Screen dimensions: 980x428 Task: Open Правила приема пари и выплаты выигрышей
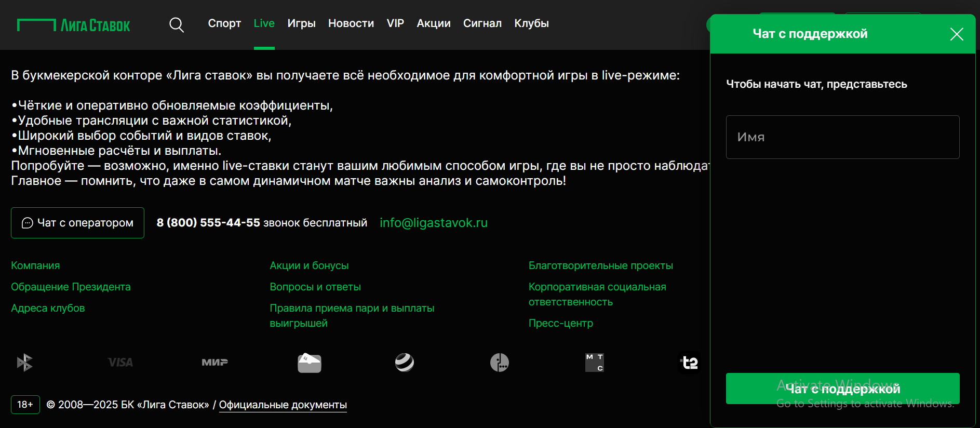pyautogui.click(x=352, y=315)
